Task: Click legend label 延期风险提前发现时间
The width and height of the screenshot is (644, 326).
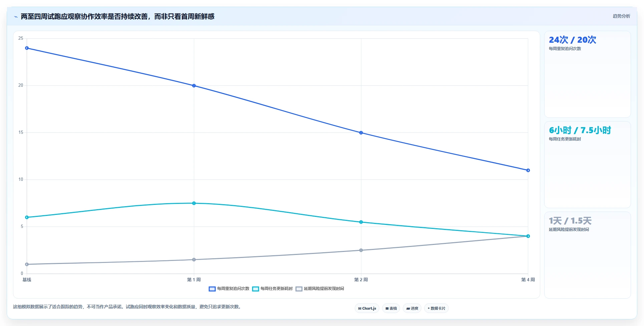Action: point(324,289)
